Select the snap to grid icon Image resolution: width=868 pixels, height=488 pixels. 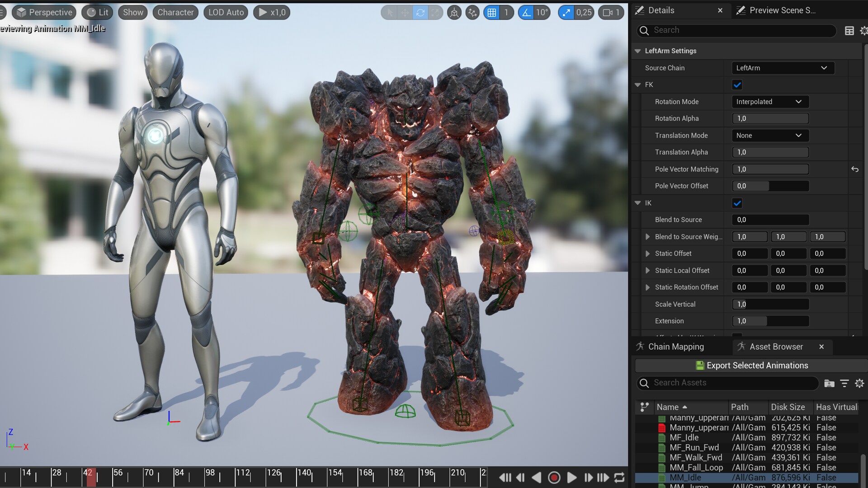[x=492, y=12]
